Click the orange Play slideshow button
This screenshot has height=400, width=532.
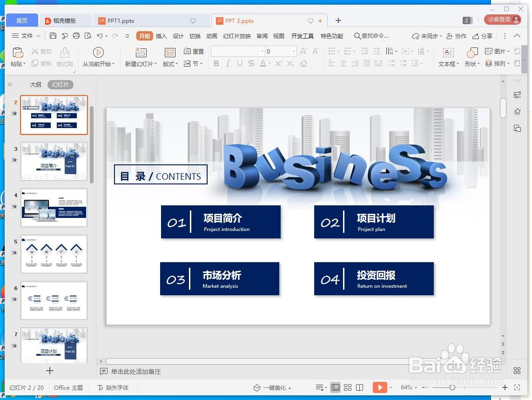tap(380, 387)
